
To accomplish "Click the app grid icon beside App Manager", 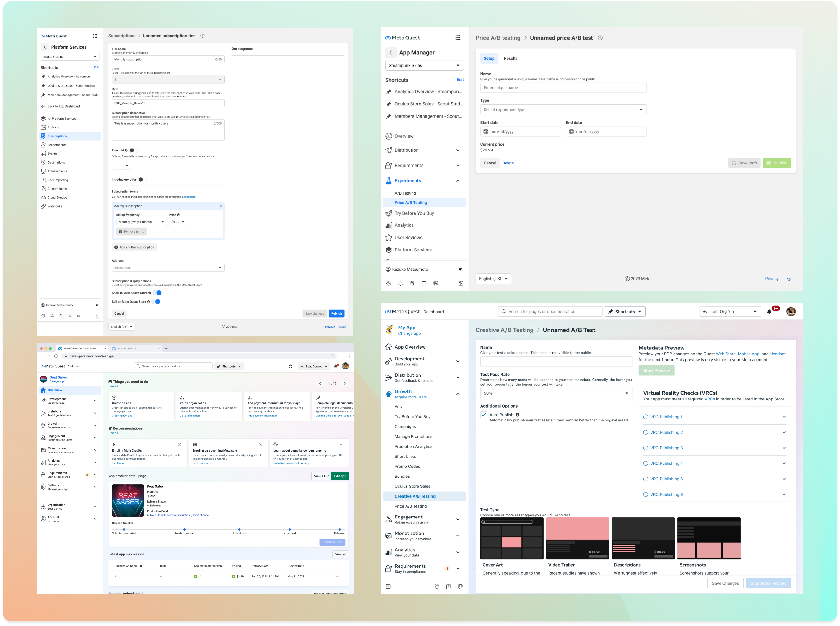I will click(458, 38).
